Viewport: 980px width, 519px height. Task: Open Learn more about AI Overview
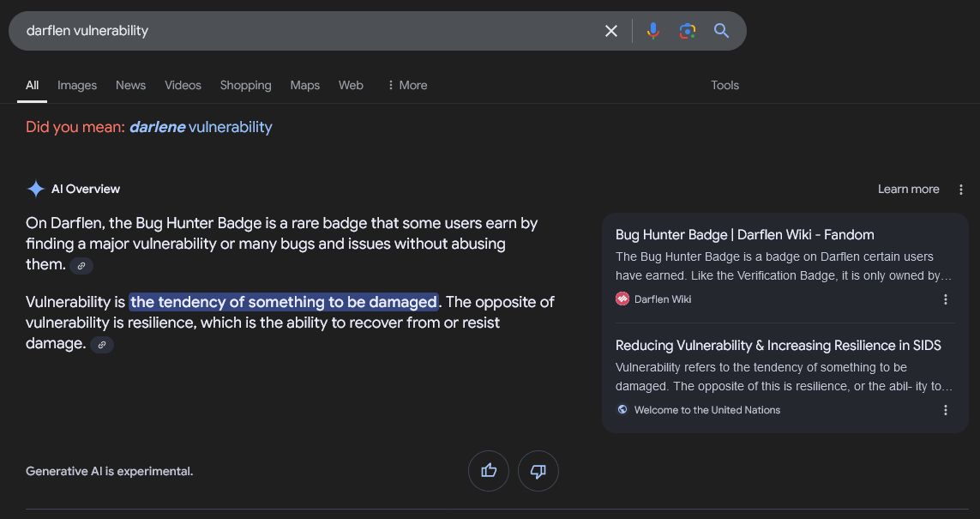(x=908, y=190)
